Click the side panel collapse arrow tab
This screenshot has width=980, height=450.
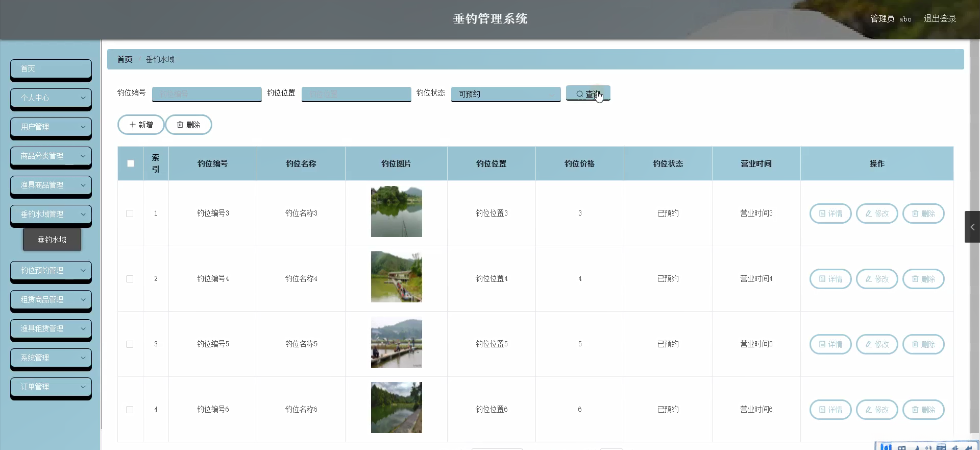pos(972,227)
